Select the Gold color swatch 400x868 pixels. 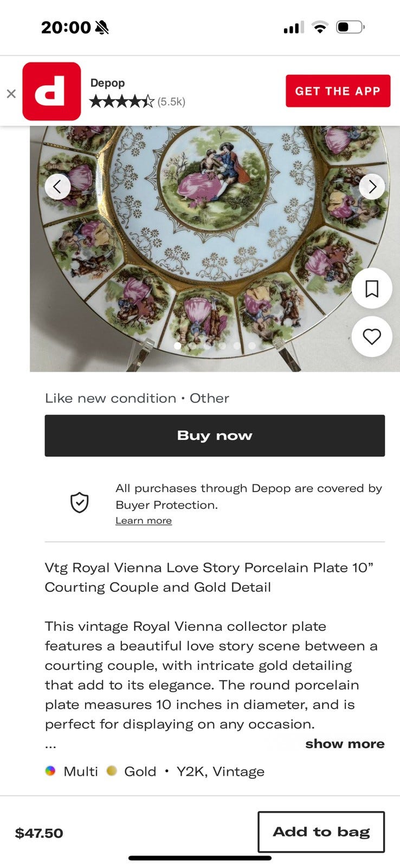(x=112, y=771)
